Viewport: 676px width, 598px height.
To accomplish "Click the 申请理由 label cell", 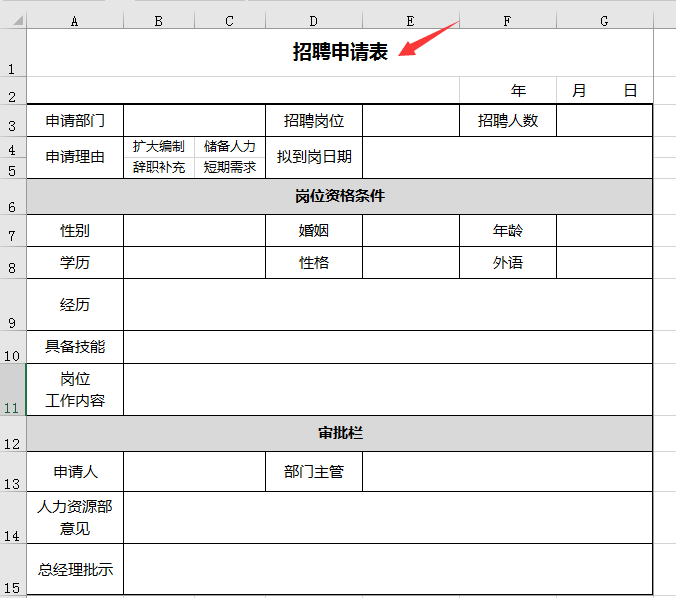I will (75, 157).
